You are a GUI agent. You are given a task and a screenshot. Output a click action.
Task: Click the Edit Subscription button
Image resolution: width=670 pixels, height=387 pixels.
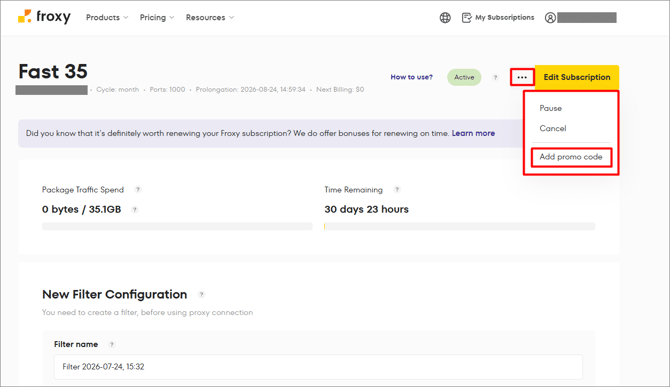[576, 77]
